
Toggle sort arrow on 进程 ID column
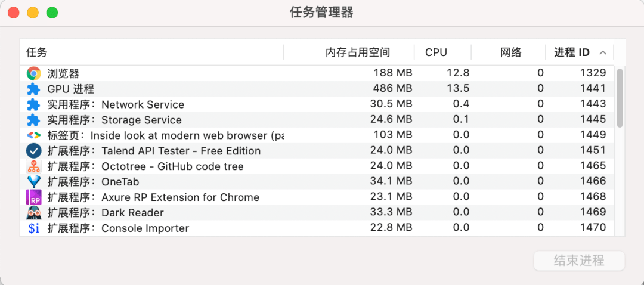click(x=603, y=52)
